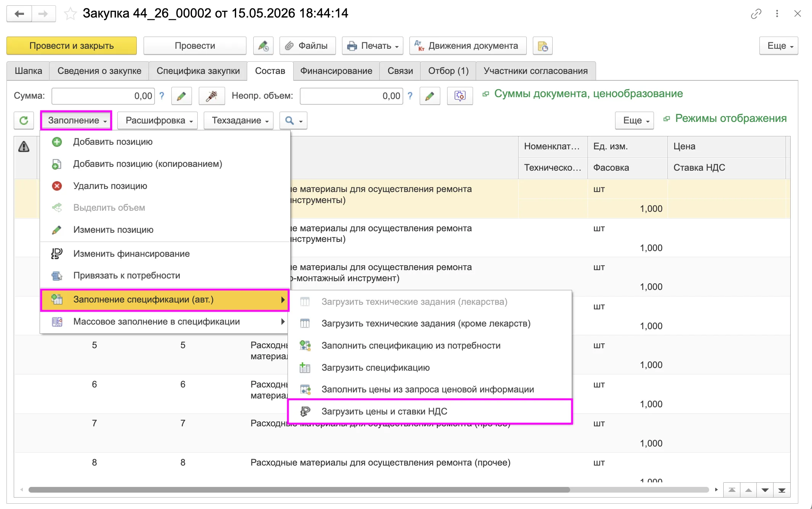This screenshot has height=509, width=812.
Task: Open the Еще dropdown above the table
Action: click(x=635, y=120)
